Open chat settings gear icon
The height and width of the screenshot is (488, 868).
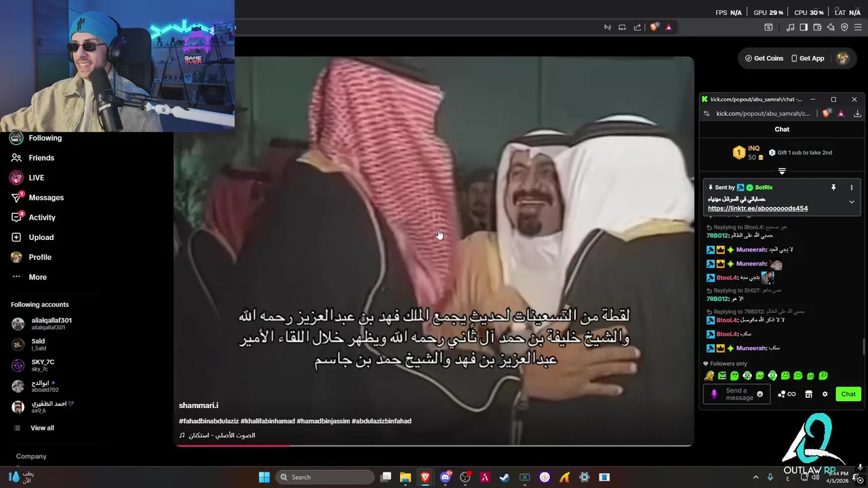825,394
